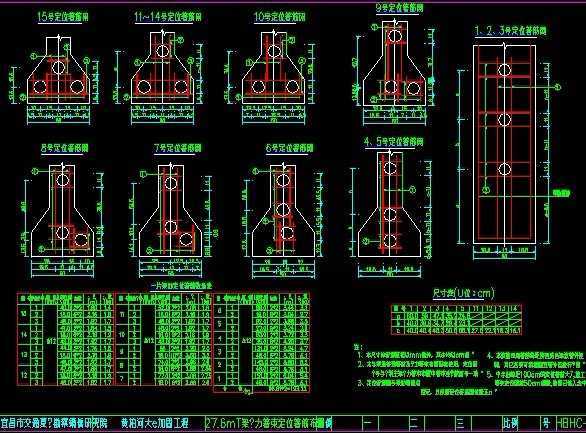Click the drawing title starting with "9号"
Image resolution: width=586 pixels, height=433 pixels.
[399, 8]
